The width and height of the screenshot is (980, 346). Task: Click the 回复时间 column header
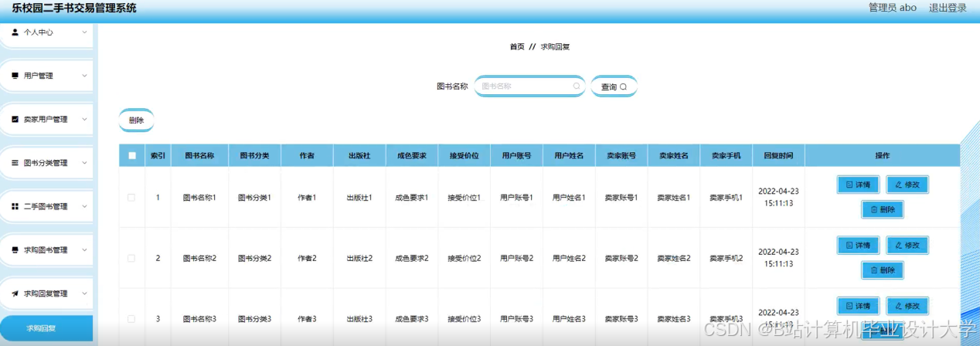coord(778,155)
